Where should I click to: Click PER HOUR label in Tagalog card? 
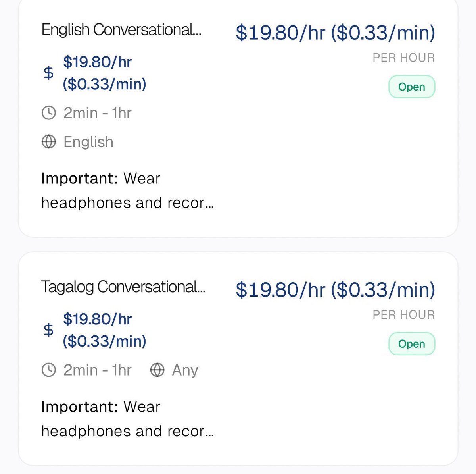click(x=404, y=315)
